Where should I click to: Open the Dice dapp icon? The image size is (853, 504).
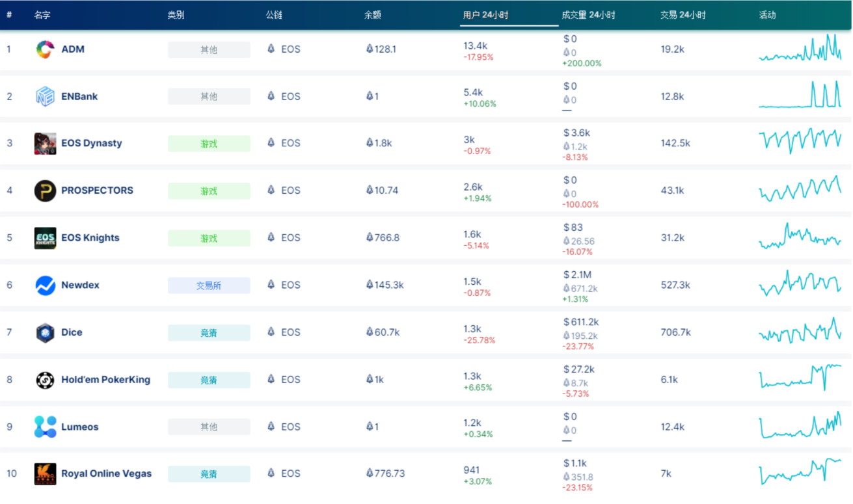(45, 332)
